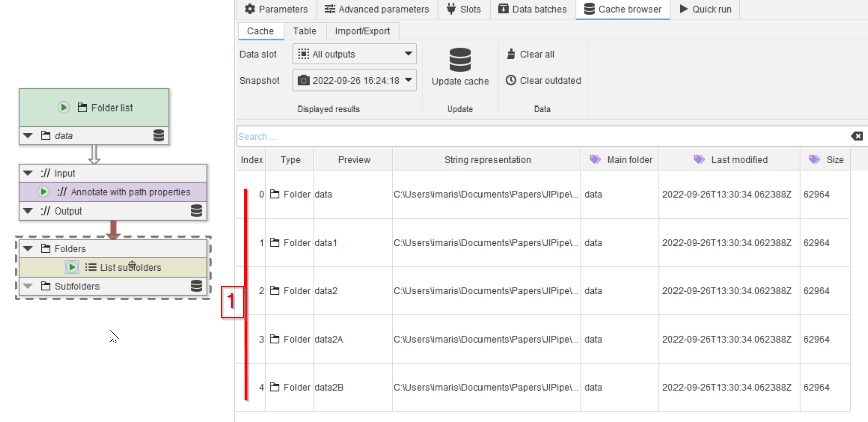Click play icon on List subfolders node
Screen dimensions: 868x422
[x=72, y=267]
